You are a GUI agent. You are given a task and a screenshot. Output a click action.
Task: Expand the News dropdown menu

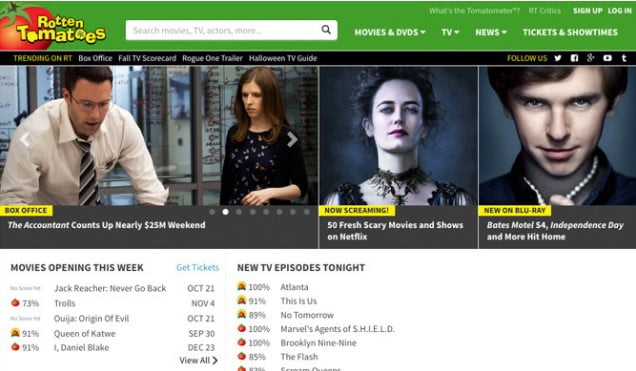click(491, 32)
